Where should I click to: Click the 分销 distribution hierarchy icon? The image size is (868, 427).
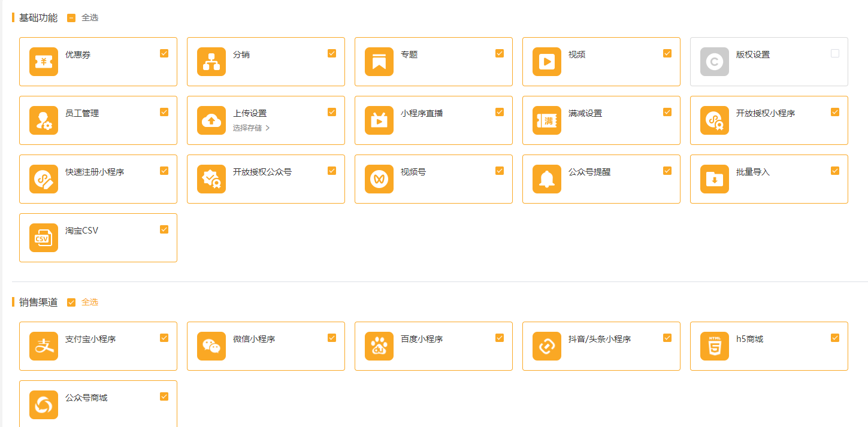pyautogui.click(x=211, y=62)
